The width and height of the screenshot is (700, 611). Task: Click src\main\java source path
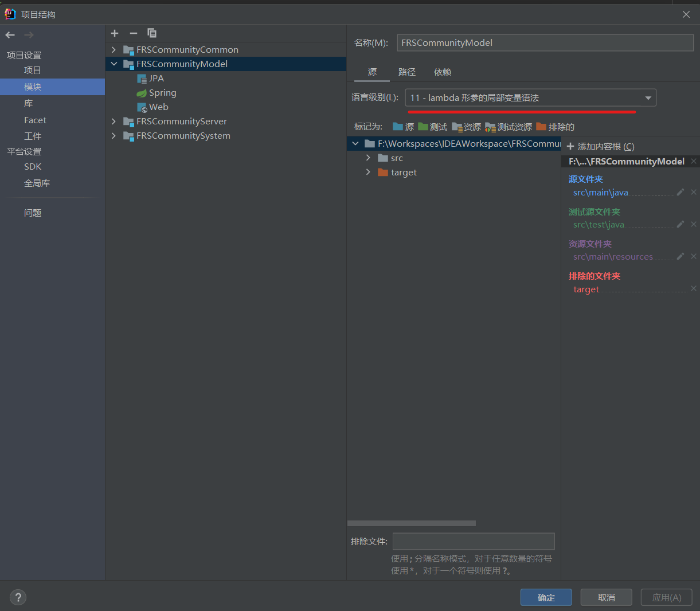coord(601,193)
